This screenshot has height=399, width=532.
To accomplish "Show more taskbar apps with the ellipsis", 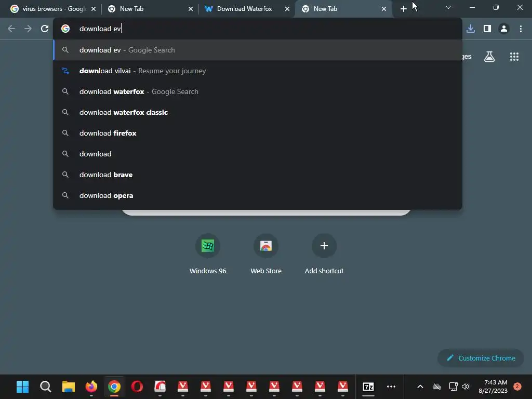I will 391,387.
